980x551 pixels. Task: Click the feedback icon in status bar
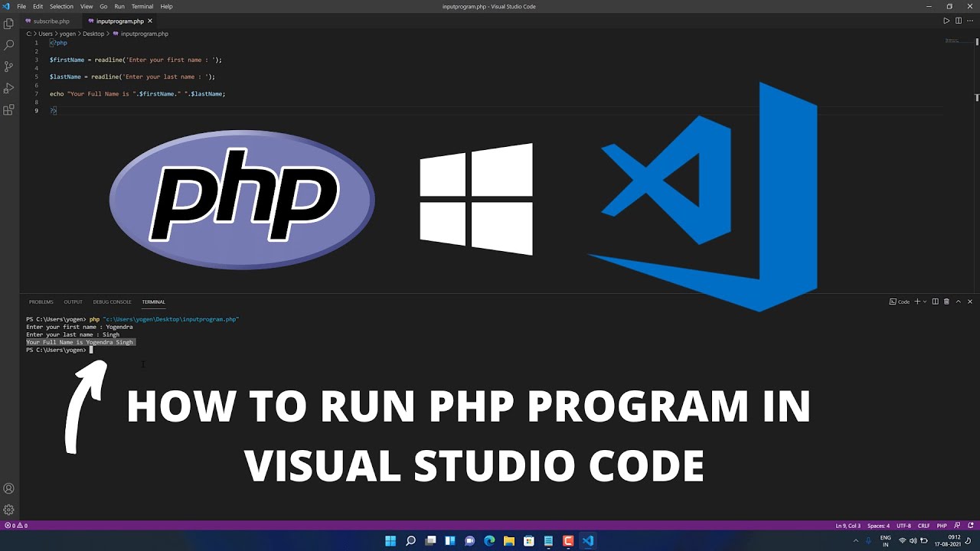coord(956,526)
